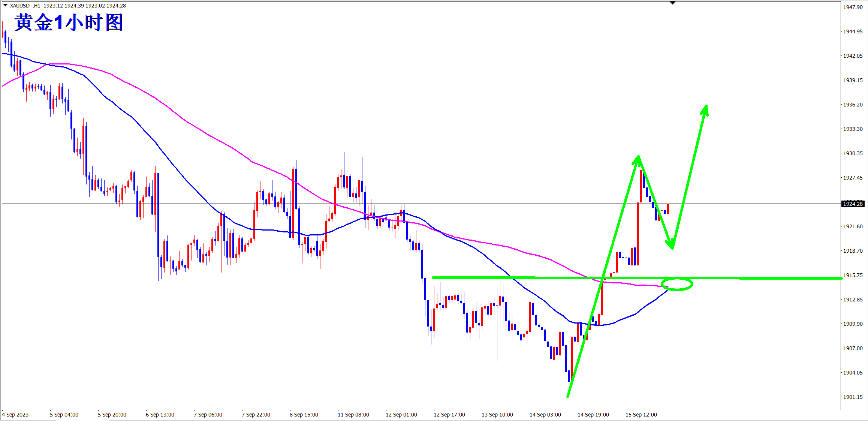Click the 黄金1小时图 title text

[x=69, y=22]
